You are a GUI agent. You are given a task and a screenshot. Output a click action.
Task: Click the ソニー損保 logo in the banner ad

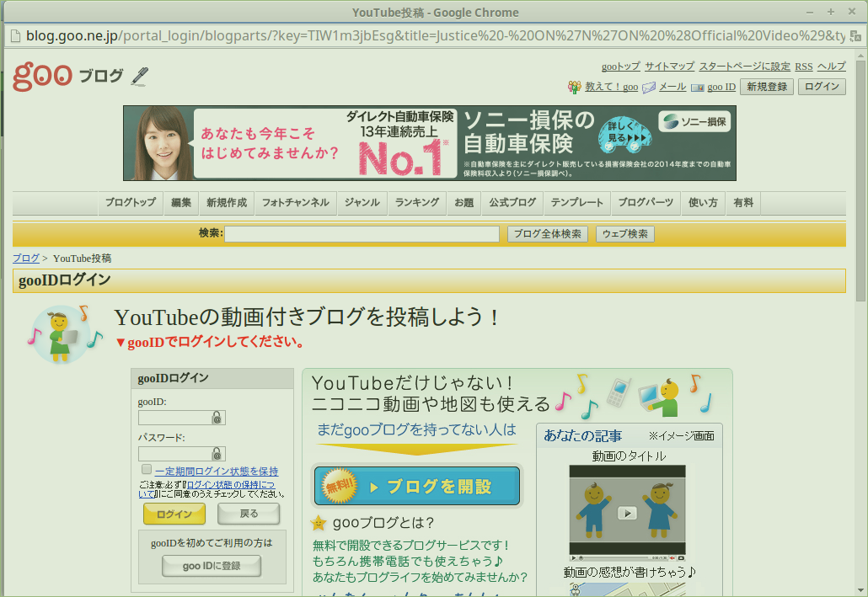click(x=694, y=121)
